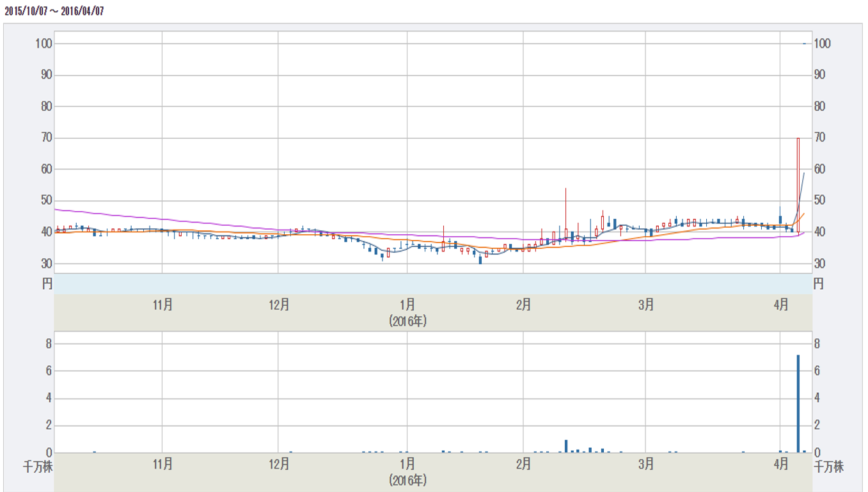868x492 pixels.
Task: Select the February candlestick with wick near 54
Action: [566, 214]
